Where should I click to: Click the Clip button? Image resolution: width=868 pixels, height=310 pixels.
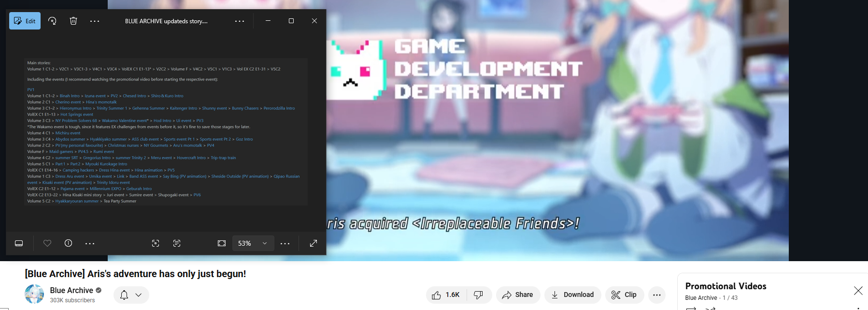click(x=625, y=295)
